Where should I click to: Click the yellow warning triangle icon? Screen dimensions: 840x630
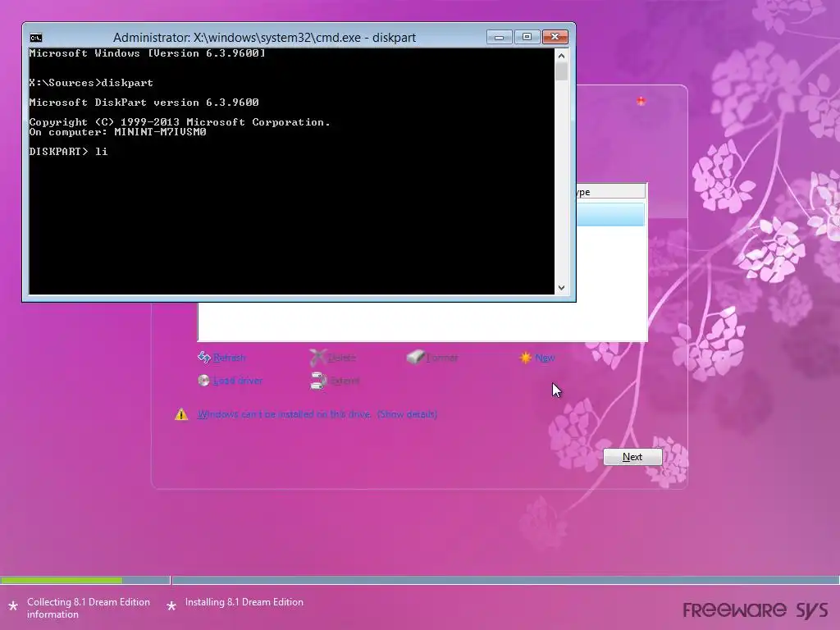[181, 414]
